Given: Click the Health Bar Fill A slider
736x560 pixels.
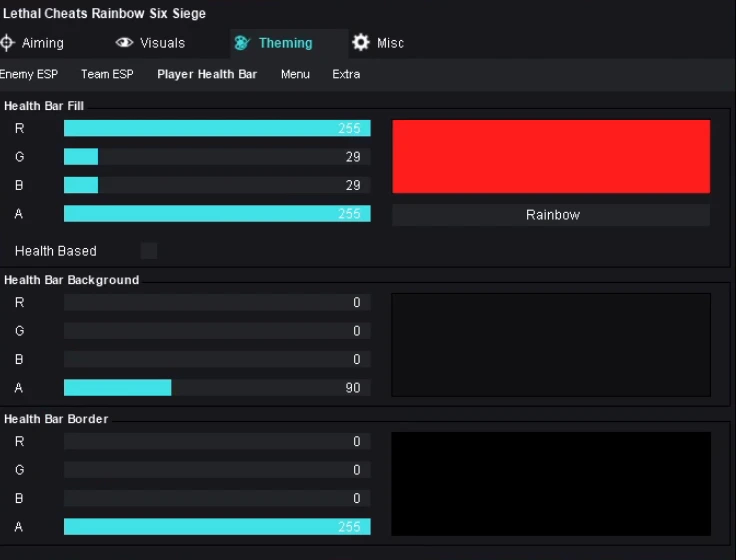Looking at the screenshot, I should 217,214.
